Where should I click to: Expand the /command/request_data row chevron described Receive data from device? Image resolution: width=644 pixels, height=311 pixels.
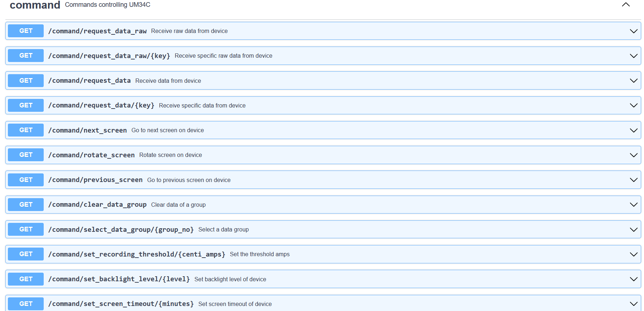634,81
